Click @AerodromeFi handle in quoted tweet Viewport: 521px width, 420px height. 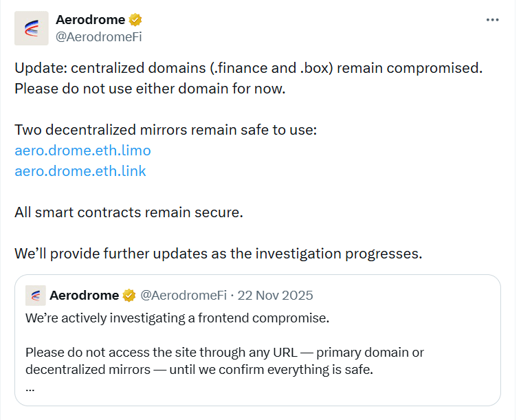pyautogui.click(x=184, y=296)
